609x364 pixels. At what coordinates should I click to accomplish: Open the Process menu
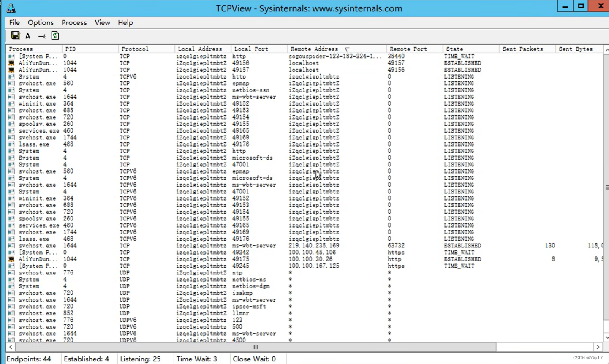(74, 22)
